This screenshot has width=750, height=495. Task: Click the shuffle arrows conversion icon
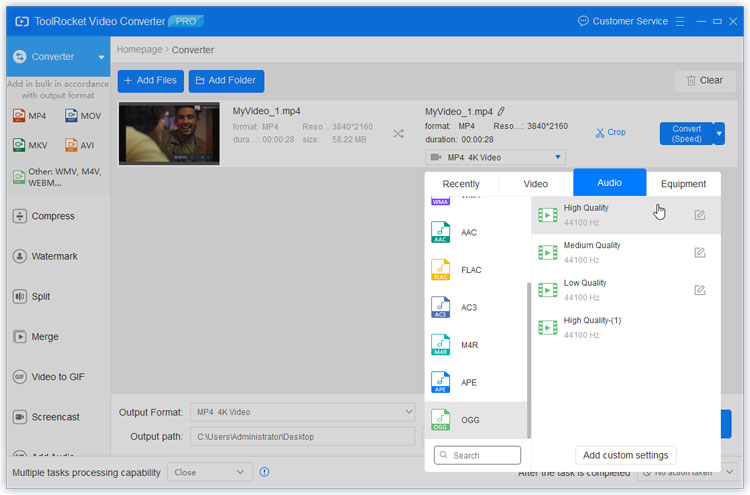pos(398,133)
